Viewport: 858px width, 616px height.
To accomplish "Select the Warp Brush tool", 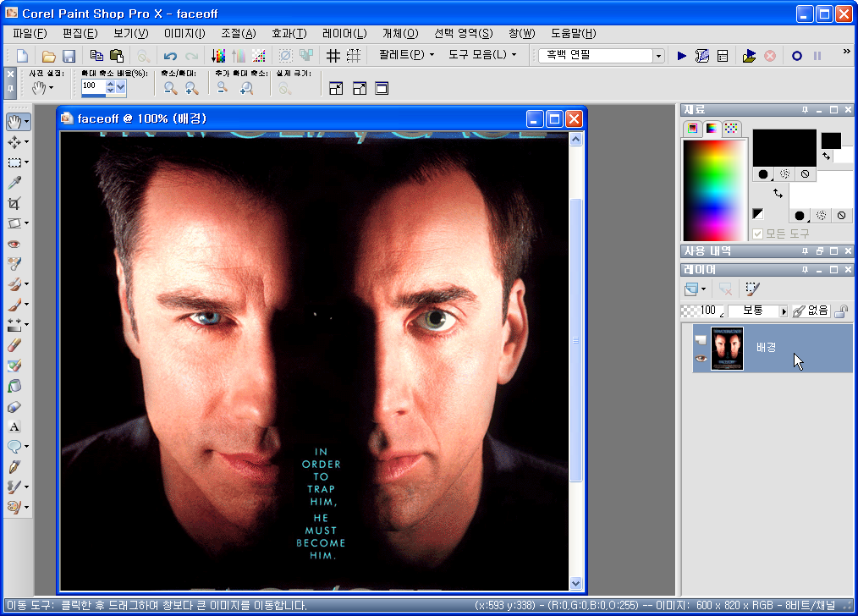I will (14, 487).
